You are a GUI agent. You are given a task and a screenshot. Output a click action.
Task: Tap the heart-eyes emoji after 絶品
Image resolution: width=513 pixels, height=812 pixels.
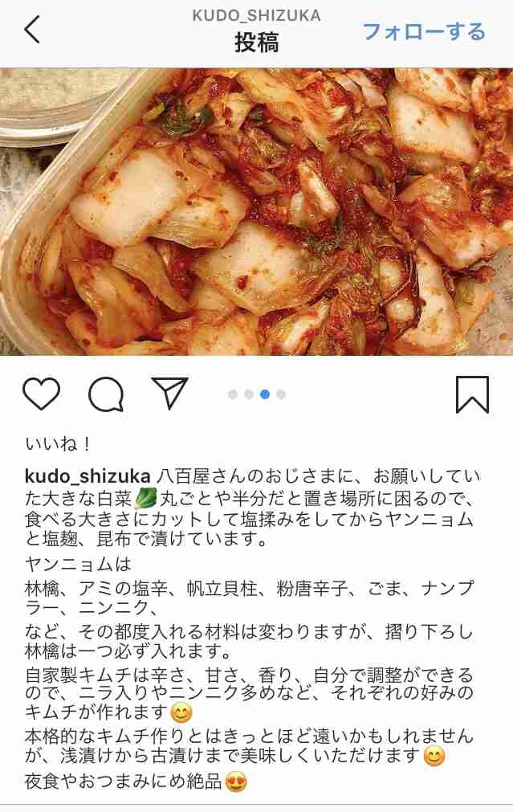pyautogui.click(x=236, y=782)
